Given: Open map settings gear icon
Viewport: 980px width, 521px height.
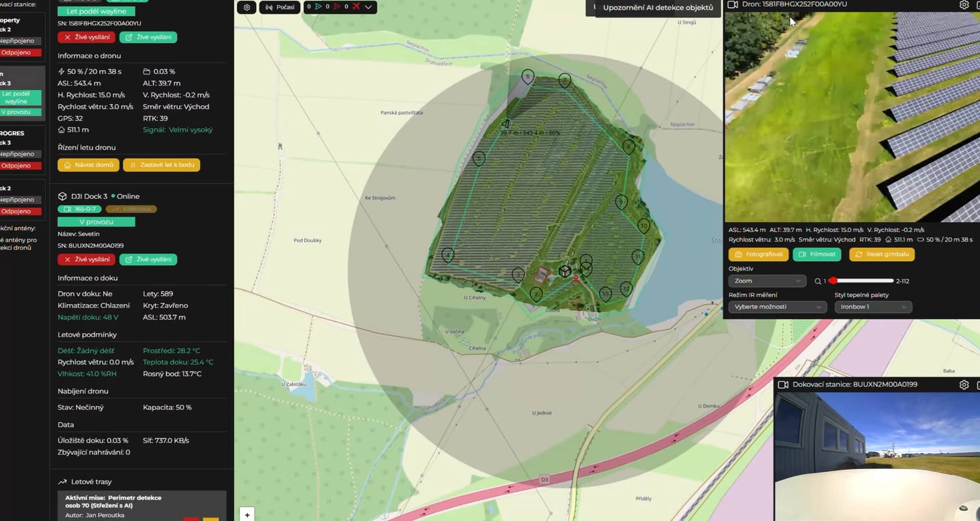Looking at the screenshot, I should coord(247,7).
